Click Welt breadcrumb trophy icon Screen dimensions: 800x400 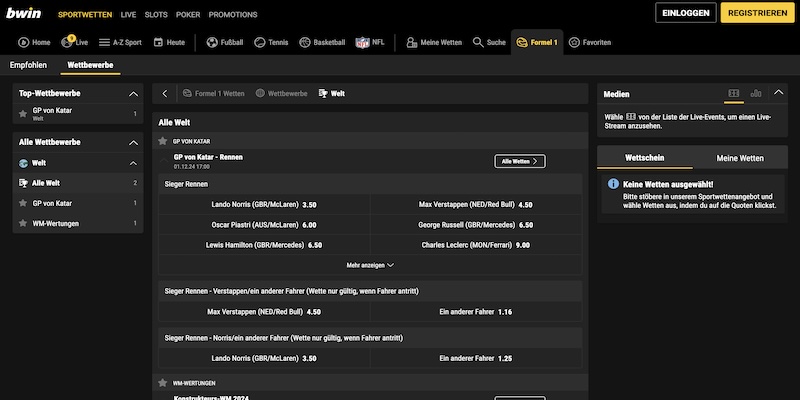(323, 93)
